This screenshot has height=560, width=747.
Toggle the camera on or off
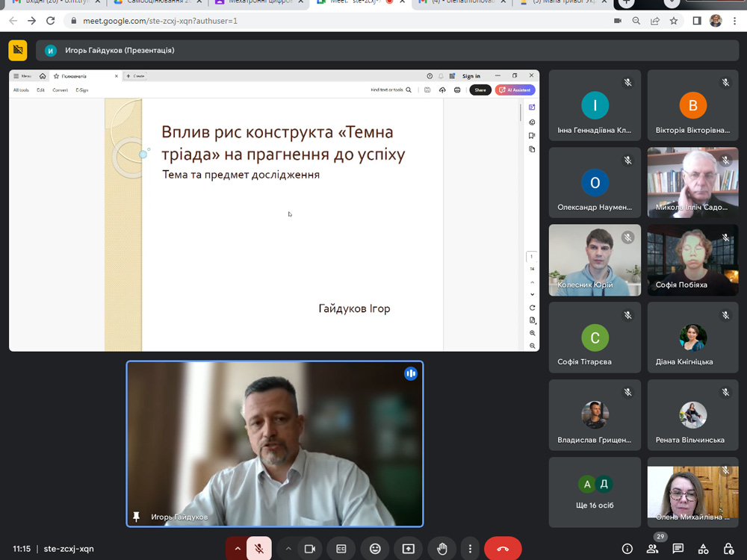[309, 549]
